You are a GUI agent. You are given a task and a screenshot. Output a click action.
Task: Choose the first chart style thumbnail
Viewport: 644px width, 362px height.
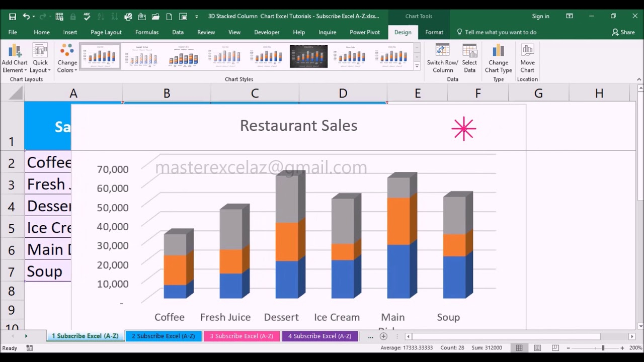tap(100, 56)
